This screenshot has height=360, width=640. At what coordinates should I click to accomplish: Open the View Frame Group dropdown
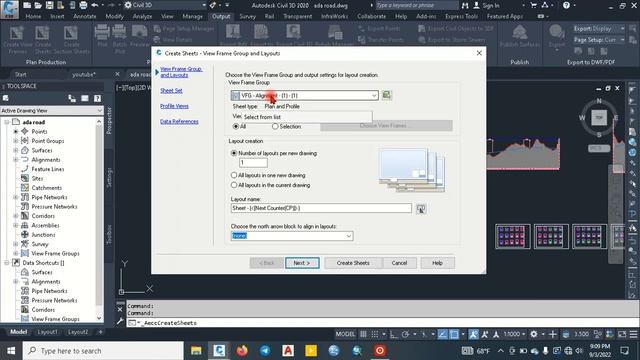pos(304,95)
